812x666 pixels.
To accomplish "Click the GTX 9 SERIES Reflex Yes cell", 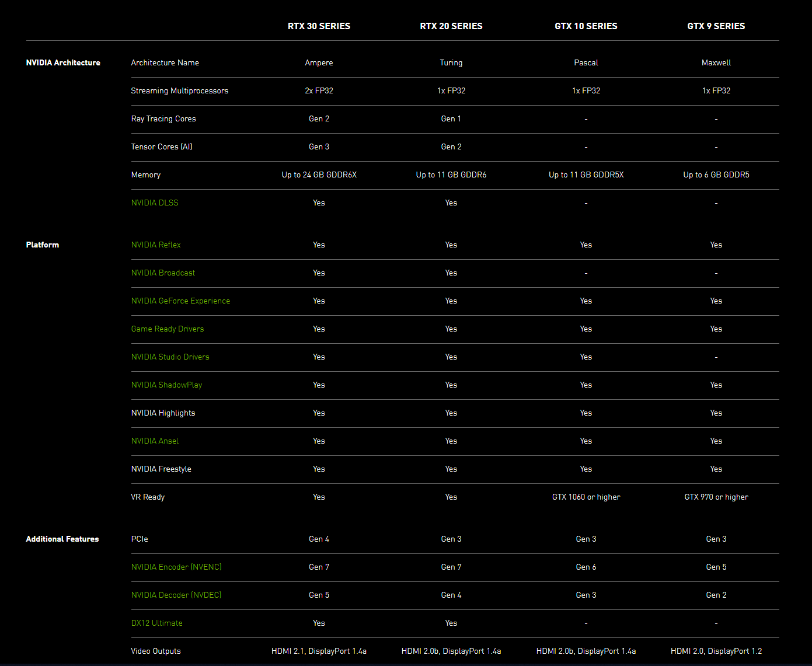I will coord(716,245).
